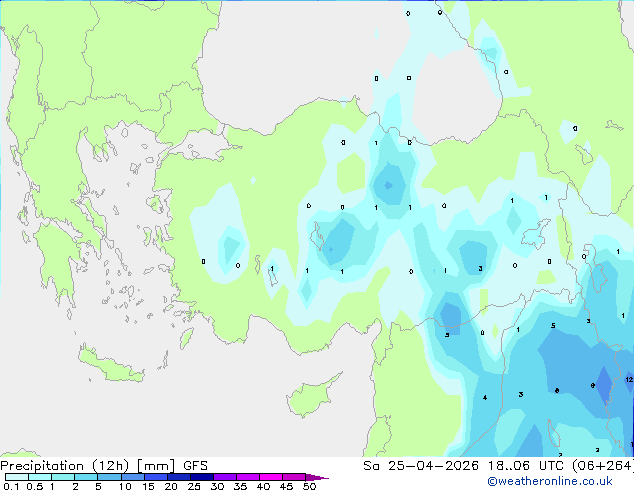Click the 30–35 mm purple legend swatch

(x=225, y=477)
